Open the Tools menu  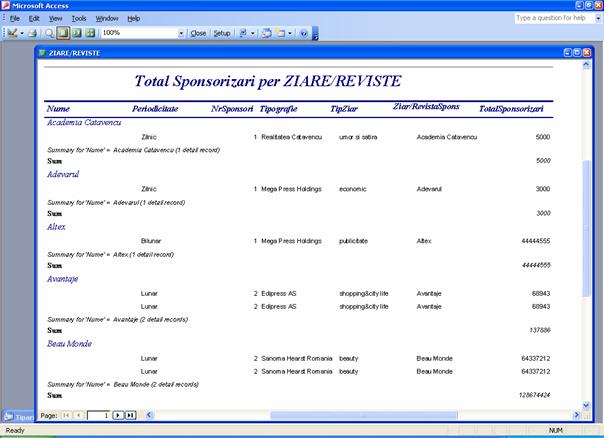[79, 18]
